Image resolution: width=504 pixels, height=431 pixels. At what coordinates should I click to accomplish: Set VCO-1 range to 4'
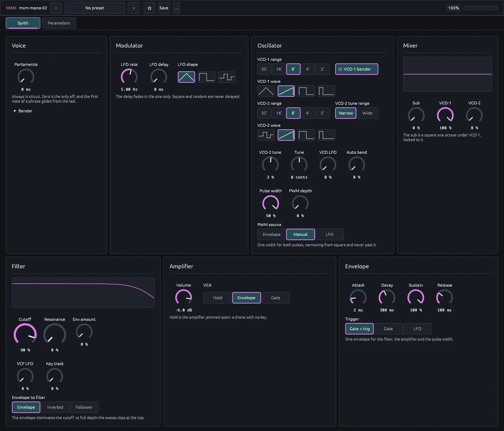308,69
